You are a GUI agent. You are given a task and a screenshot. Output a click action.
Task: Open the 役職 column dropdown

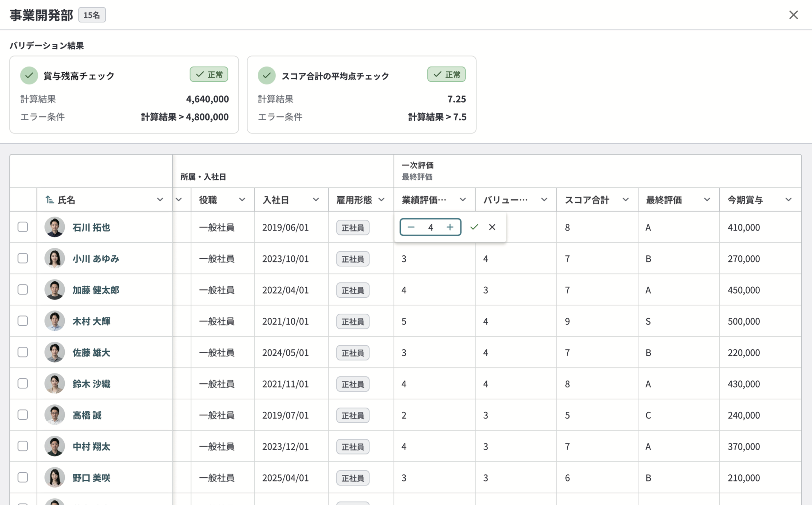[243, 200]
